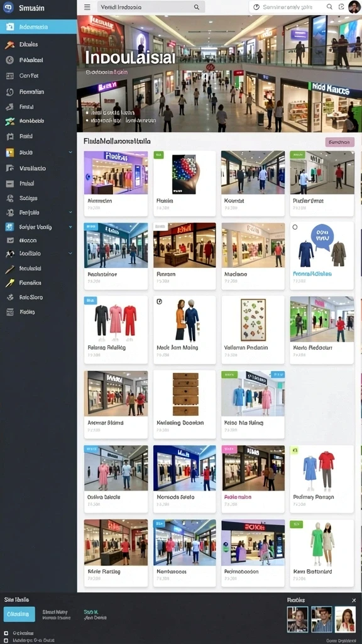Tick the second checkbox in bottom-left footer
This screenshot has height=644, width=362.
coord(6,640)
